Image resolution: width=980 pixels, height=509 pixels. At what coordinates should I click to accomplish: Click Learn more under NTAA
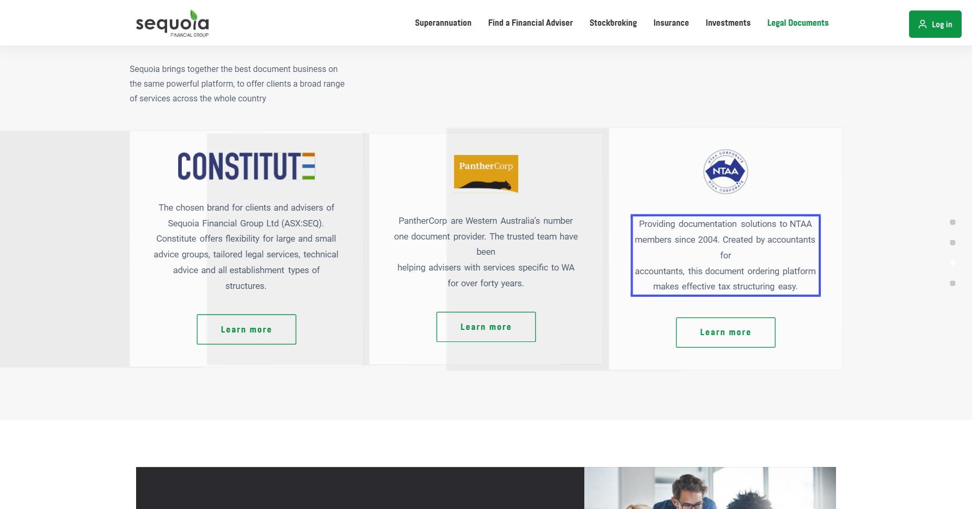(x=725, y=332)
